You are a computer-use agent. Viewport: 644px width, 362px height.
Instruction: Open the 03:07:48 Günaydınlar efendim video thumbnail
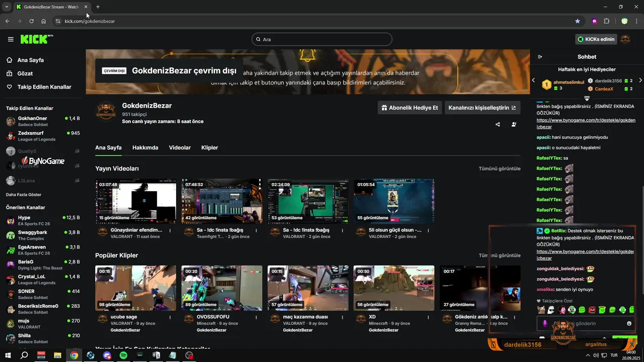click(x=136, y=201)
